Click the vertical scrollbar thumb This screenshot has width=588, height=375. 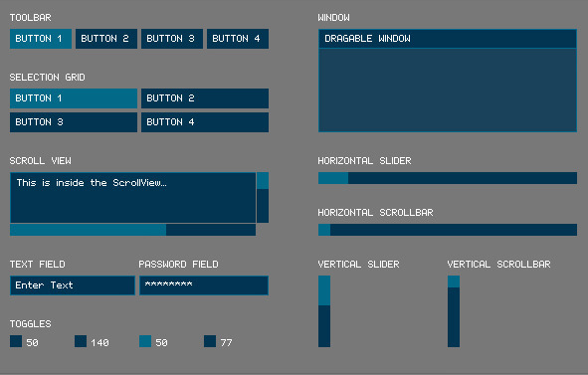pyautogui.click(x=454, y=281)
